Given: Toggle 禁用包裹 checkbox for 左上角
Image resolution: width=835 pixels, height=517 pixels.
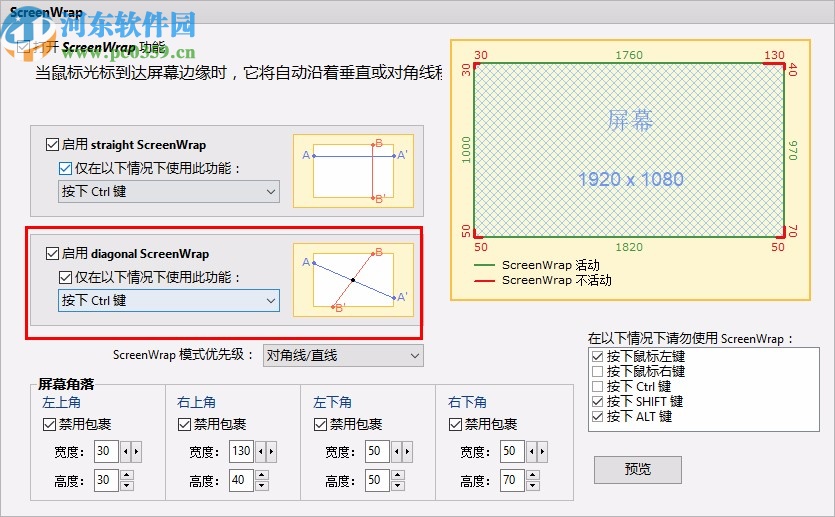Looking at the screenshot, I should click(x=49, y=424).
